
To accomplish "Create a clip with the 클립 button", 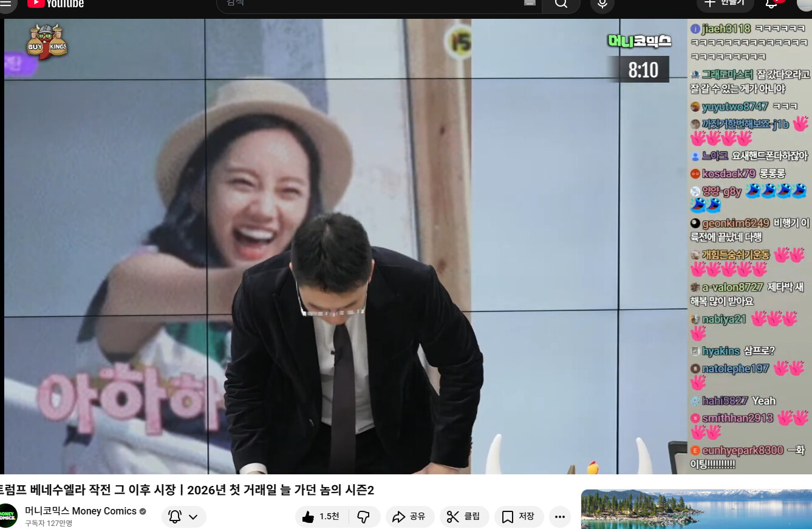I will tap(465, 517).
